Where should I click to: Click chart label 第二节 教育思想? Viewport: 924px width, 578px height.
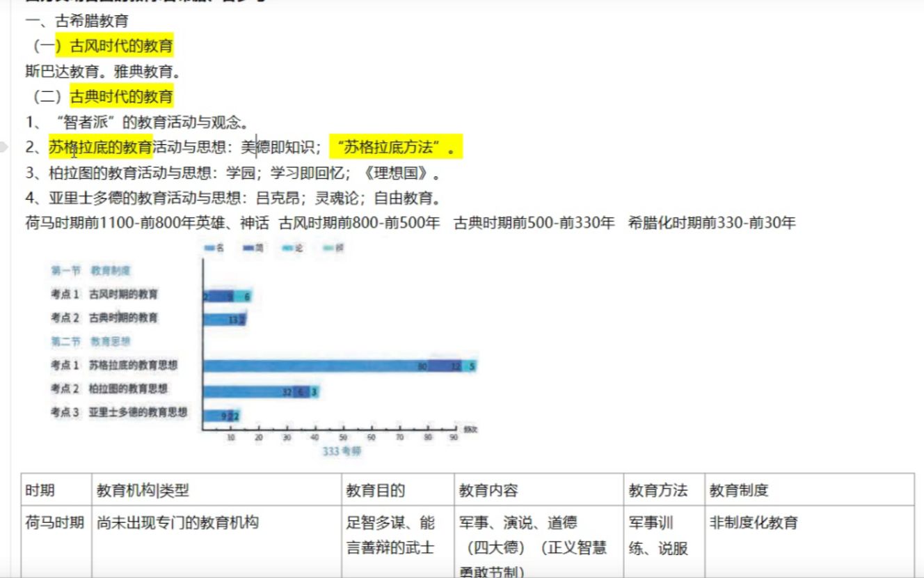pyautogui.click(x=91, y=341)
